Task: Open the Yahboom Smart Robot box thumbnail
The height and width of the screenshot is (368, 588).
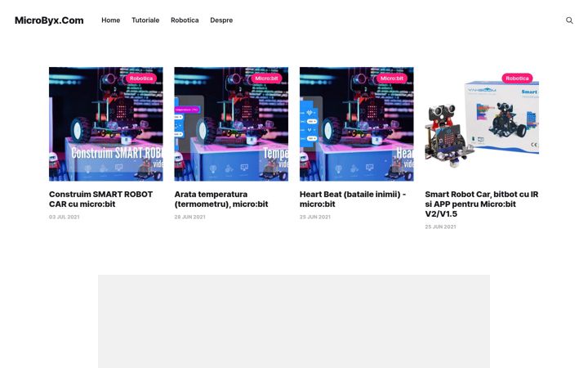Action: click(482, 124)
